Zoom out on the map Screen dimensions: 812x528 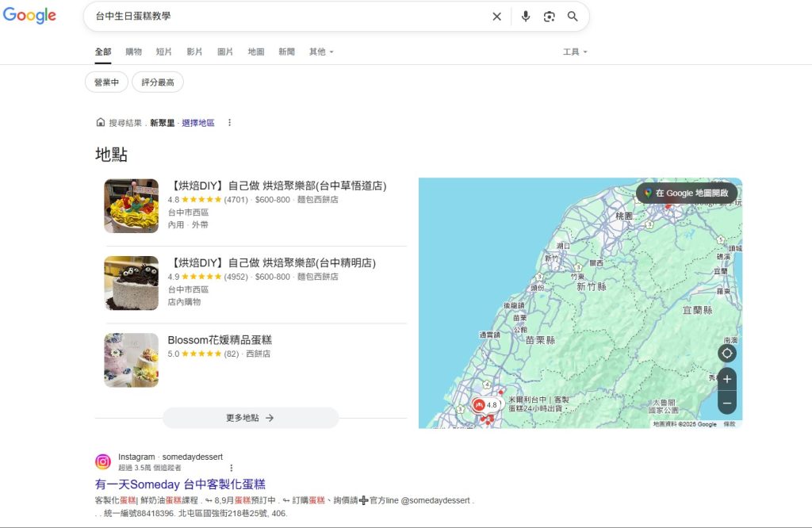pyautogui.click(x=727, y=403)
